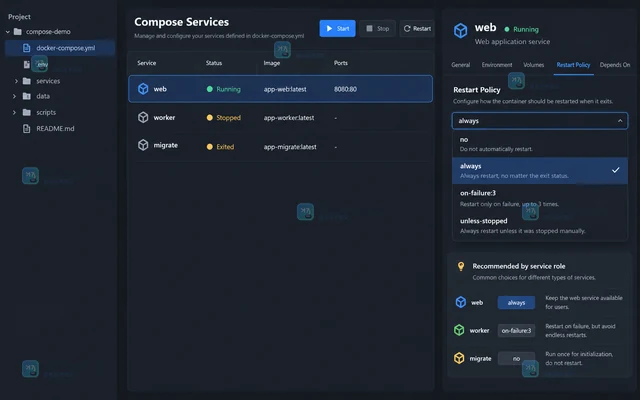
Task: Click the green worker cube icon in recommendations
Action: (x=459, y=330)
